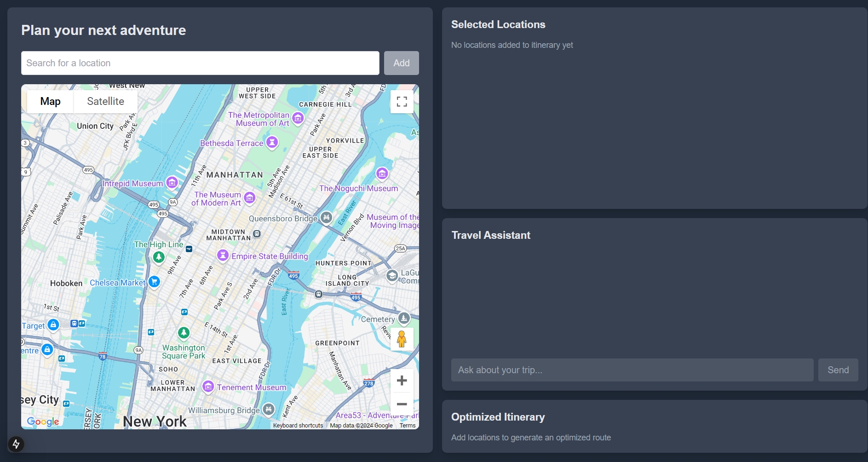868x462 pixels.
Task: Focus the Ask about your trip field
Action: (x=632, y=370)
